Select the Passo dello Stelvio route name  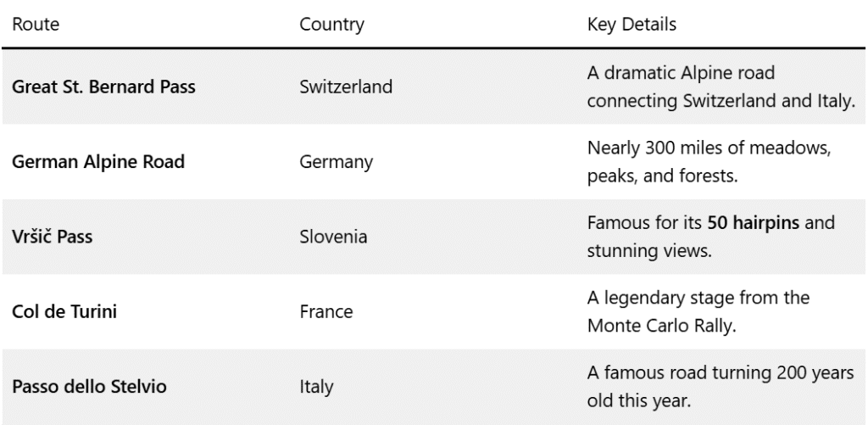(x=89, y=387)
